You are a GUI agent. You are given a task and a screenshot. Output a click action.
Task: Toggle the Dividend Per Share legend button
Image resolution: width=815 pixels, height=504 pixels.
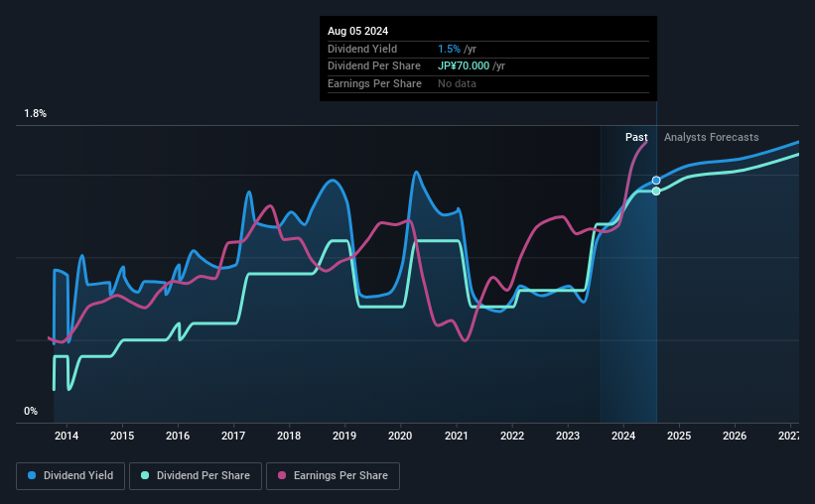click(196, 476)
